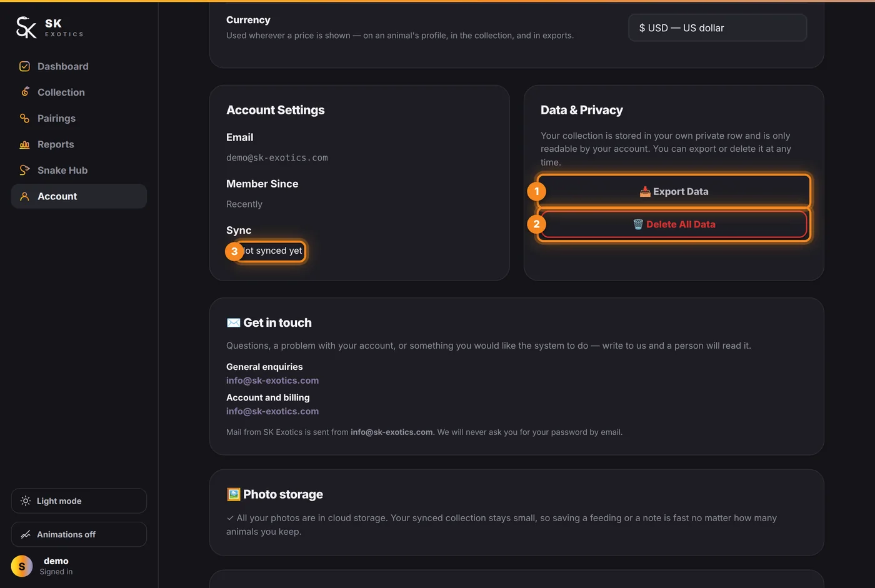Click the Currency setting label
The image size is (875, 588).
[x=248, y=20]
